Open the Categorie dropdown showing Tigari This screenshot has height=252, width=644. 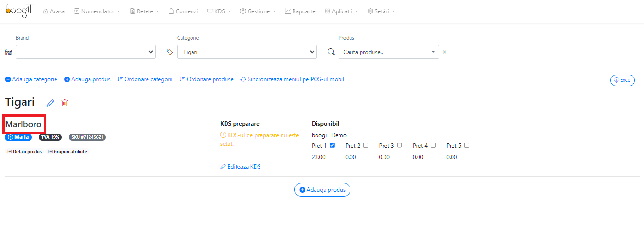point(247,52)
